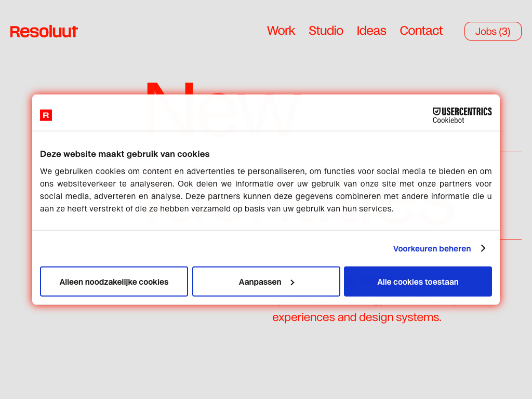532x399 pixels.
Task: Open the Voorkeuren beheren link
Action: 432,248
